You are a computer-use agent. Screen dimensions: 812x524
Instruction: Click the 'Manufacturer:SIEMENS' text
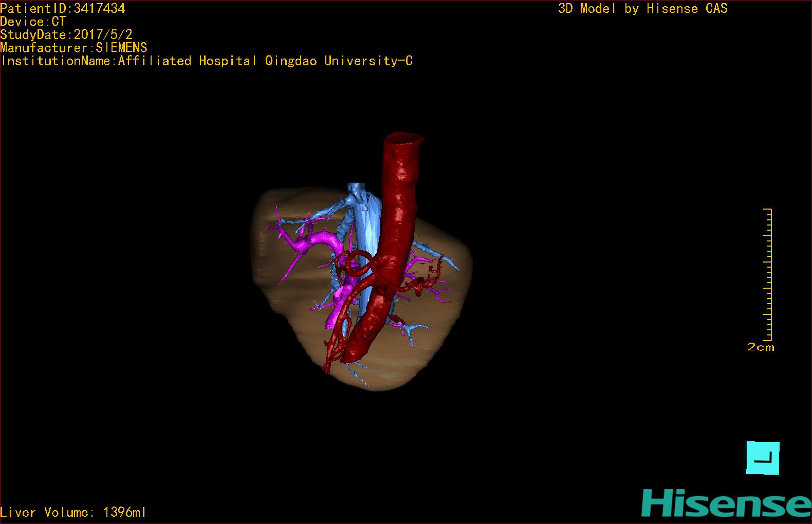point(74,48)
